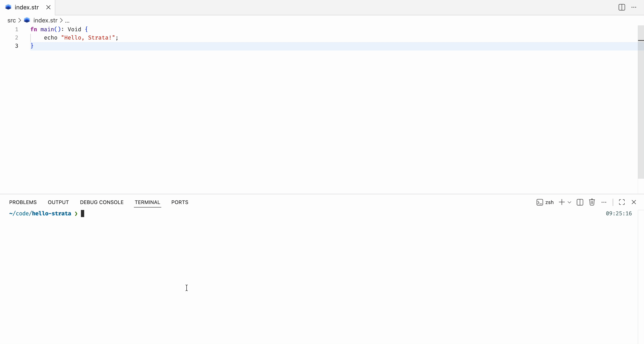Screen dimensions: 644x344
Task: Maximize the bottom panel size
Action: point(622,202)
